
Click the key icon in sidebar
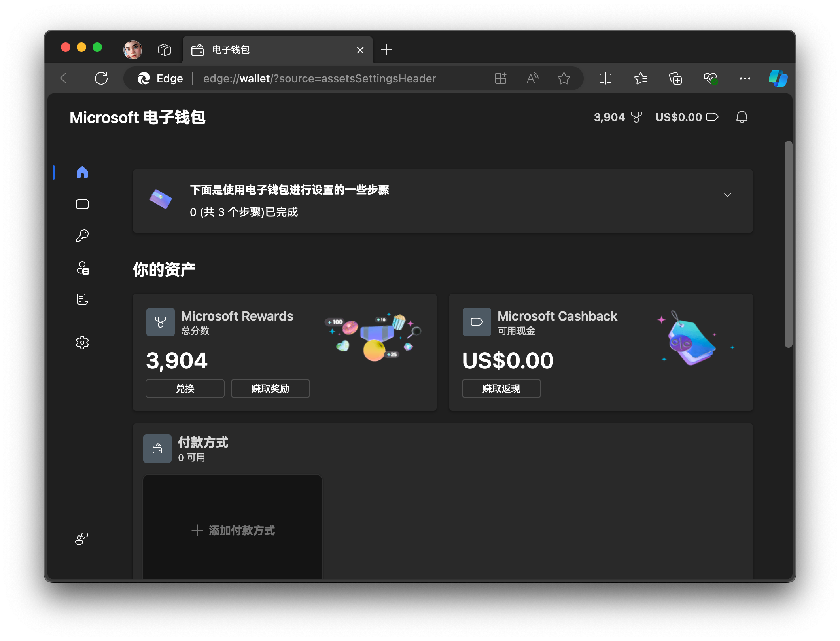pos(83,235)
